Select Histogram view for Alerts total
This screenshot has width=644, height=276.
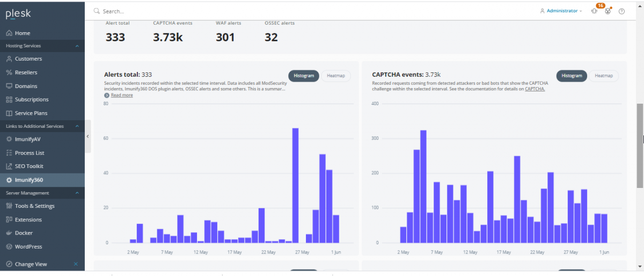304,76
